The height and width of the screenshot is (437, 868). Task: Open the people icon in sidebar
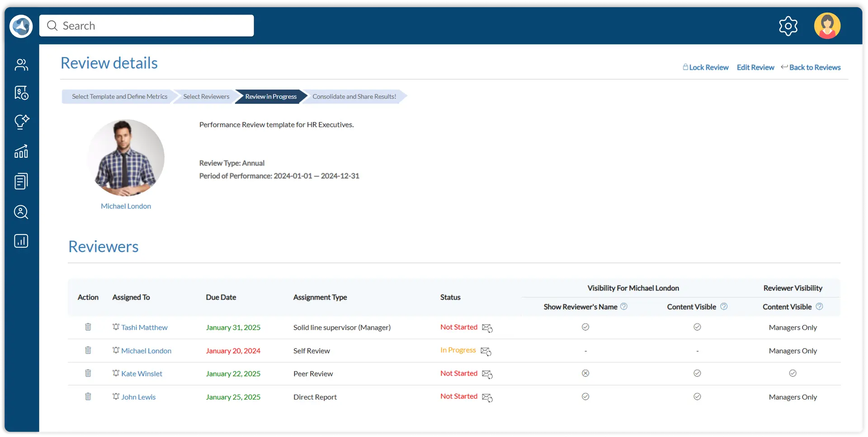pos(21,65)
